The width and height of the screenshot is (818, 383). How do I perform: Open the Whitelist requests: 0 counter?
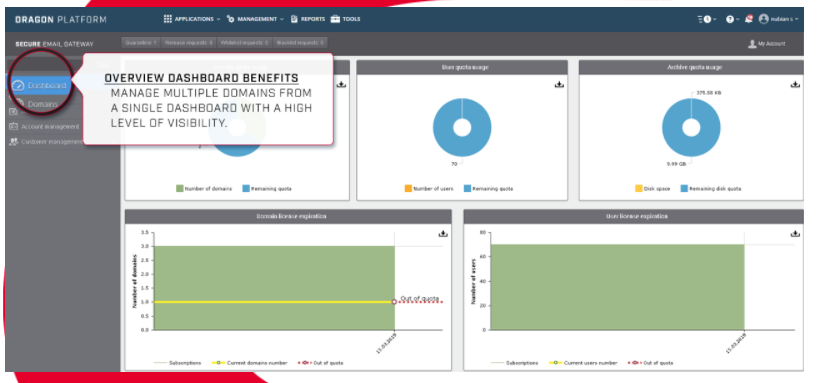point(244,43)
